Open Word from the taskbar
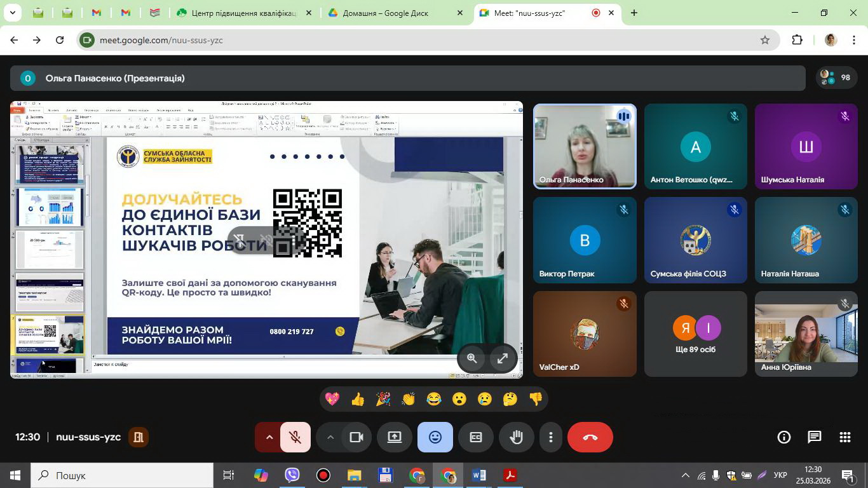The height and width of the screenshot is (488, 868). [x=479, y=475]
